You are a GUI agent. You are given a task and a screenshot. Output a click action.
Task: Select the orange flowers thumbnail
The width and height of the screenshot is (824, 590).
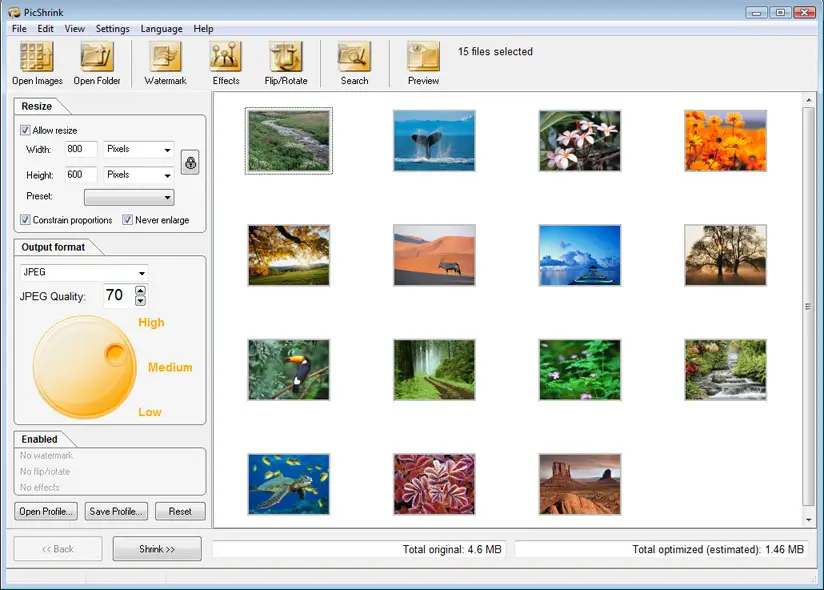725,141
